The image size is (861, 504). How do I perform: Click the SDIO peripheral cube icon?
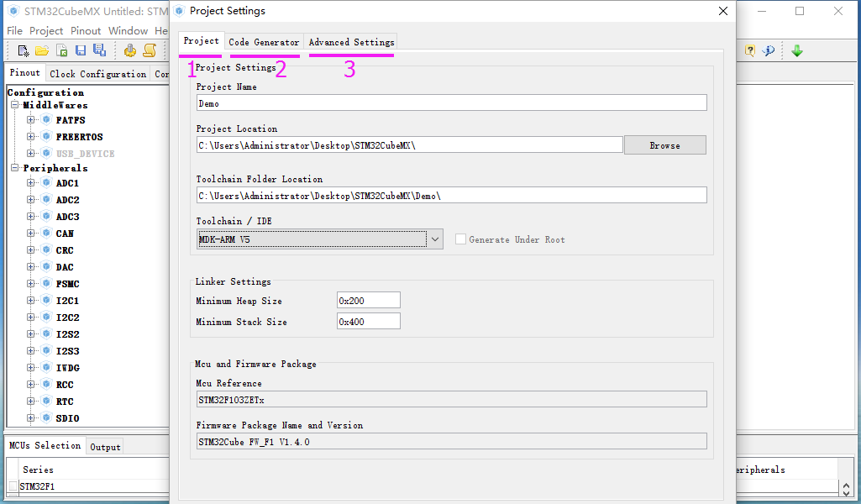47,417
